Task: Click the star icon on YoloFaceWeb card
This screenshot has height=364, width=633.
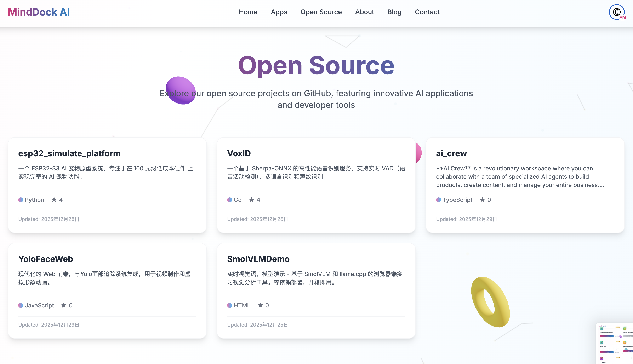Action: (x=64, y=305)
